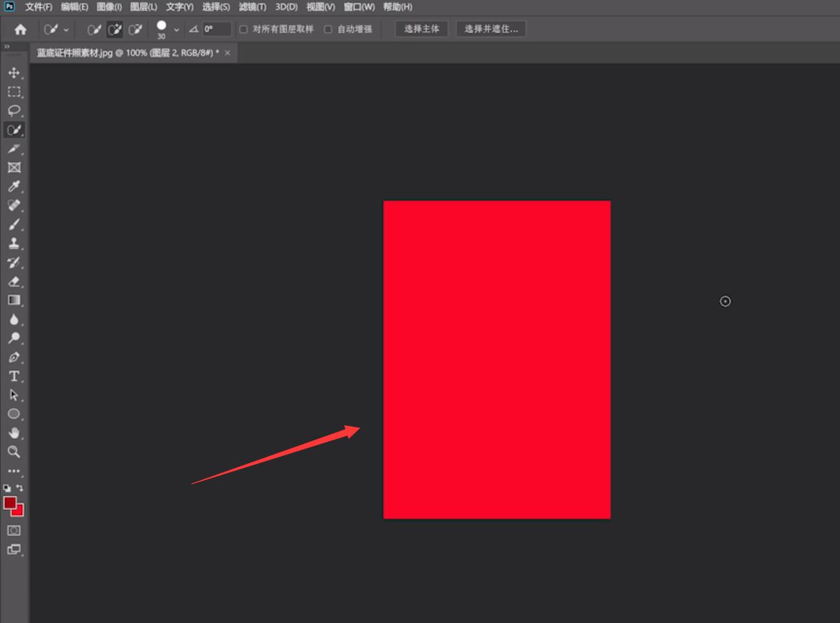Select the Eyedropper tool
This screenshot has width=840, height=623.
point(14,187)
